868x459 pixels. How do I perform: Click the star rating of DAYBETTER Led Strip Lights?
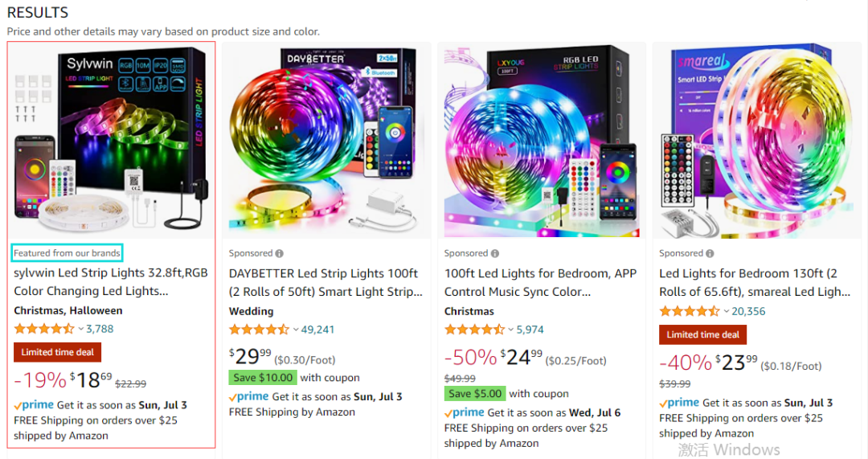(259, 330)
